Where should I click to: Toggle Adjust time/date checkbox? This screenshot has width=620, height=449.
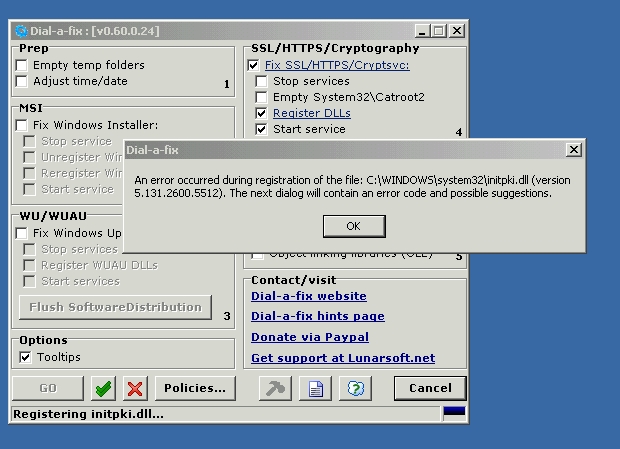point(21,81)
